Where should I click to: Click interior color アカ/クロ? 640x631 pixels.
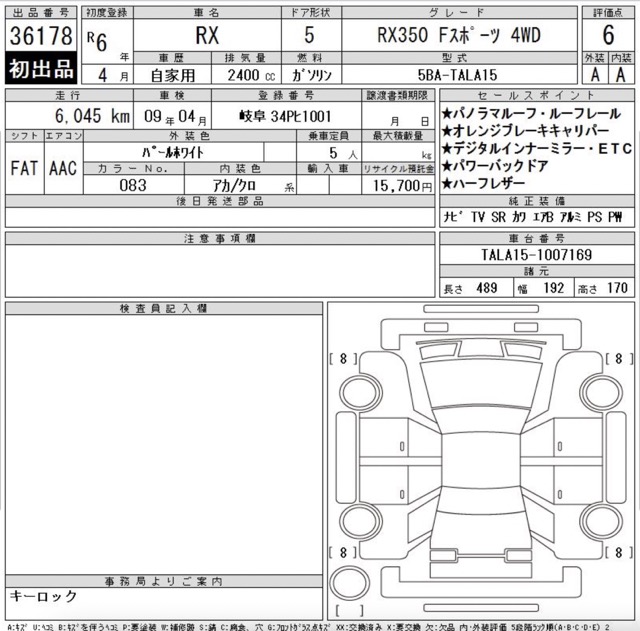[x=234, y=186]
